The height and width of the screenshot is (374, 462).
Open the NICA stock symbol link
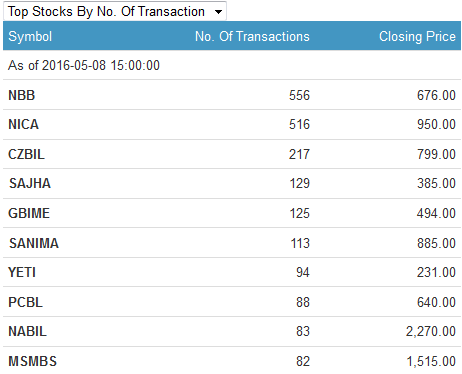click(23, 125)
